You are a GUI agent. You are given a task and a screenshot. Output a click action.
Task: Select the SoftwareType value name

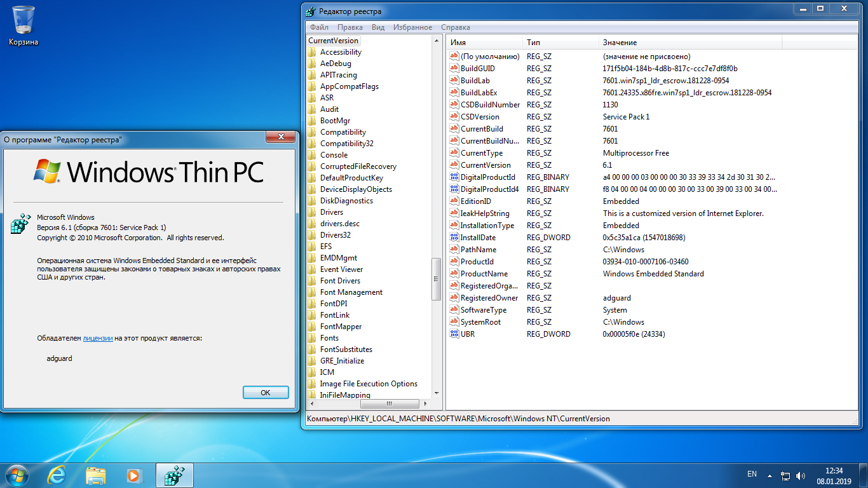tap(484, 309)
